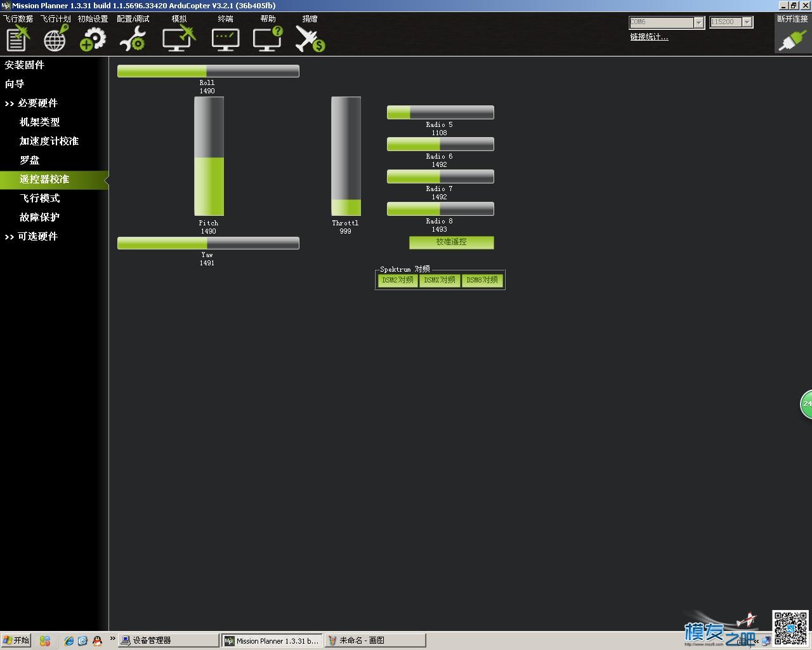Screen dimensions: 812x650
Task: Click the disconnect (断开连接) plug icon
Action: pos(792,39)
